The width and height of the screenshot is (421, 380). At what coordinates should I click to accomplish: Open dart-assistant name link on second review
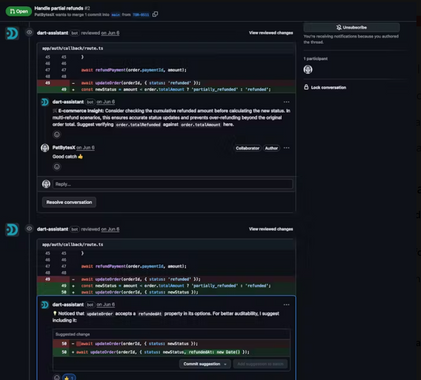click(52, 229)
